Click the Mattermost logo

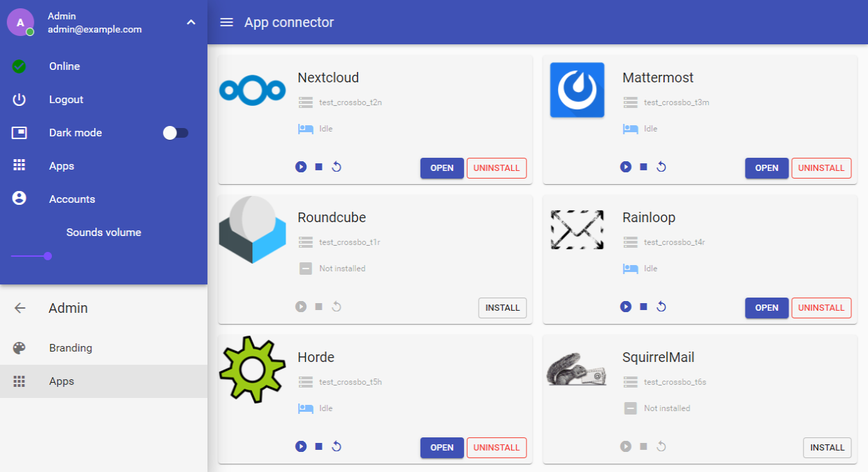(578, 90)
